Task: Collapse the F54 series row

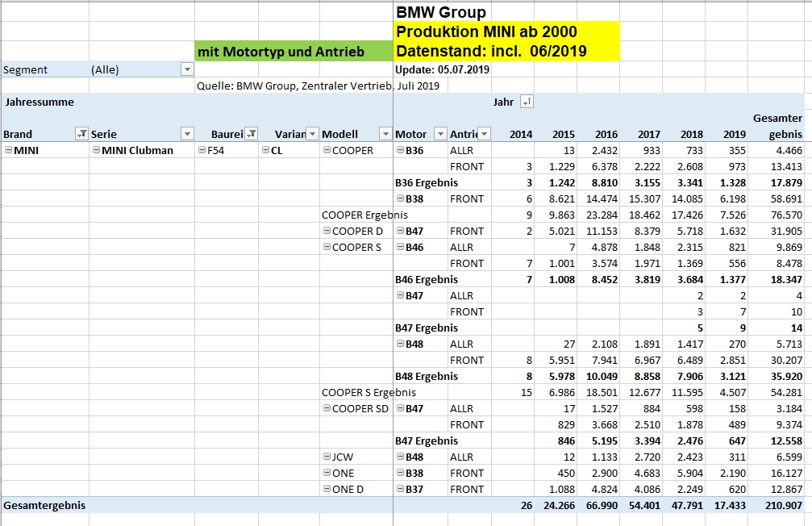Action: pyautogui.click(x=202, y=150)
